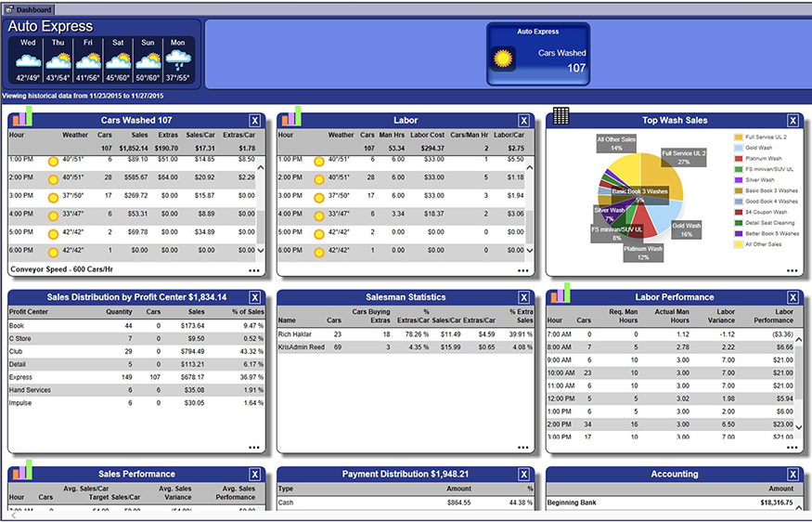Click the Gold Wash legend color swatch

pyautogui.click(x=738, y=149)
